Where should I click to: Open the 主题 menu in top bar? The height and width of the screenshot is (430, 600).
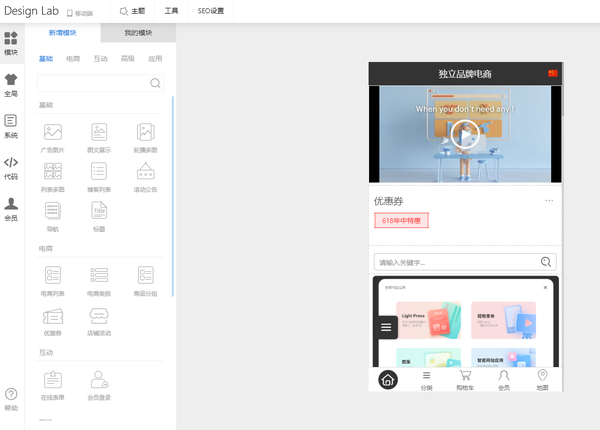[132, 11]
